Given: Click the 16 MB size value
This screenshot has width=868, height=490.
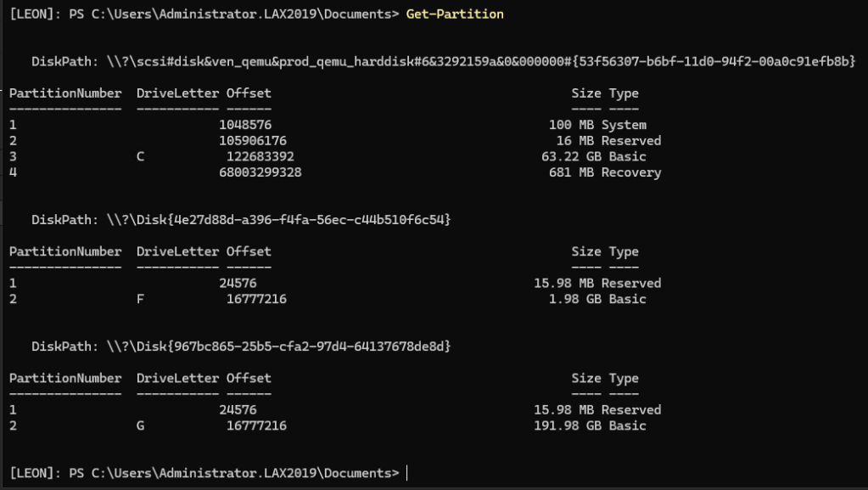Looking at the screenshot, I should [x=575, y=141].
